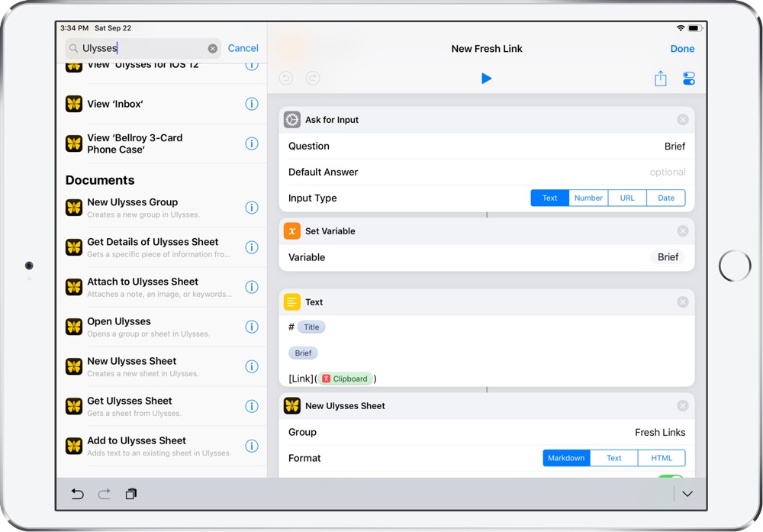Tap the Set Variable orange icon
This screenshot has height=532, width=763.
(x=292, y=231)
